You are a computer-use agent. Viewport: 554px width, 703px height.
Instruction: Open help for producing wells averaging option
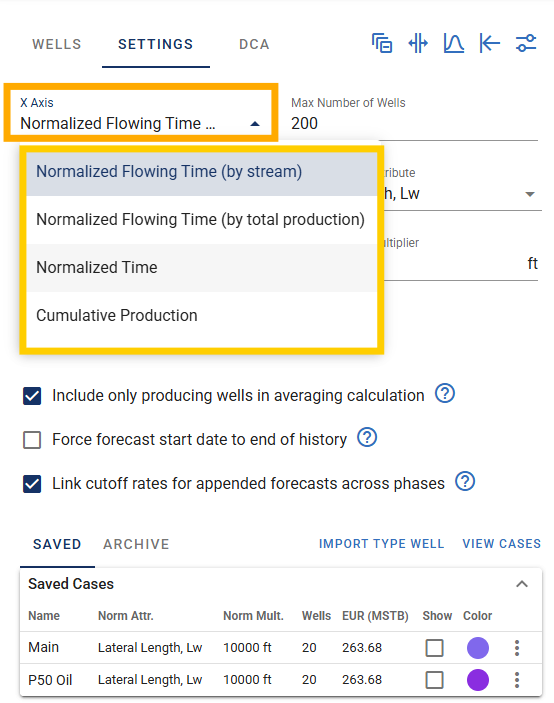point(445,394)
